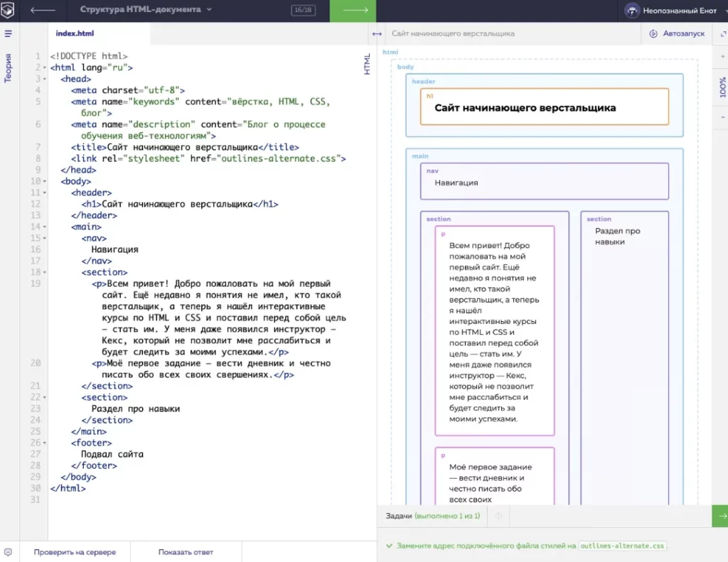Viewport: 728px width, 562px height.
Task: Click the green forward arrow to proceed
Action: pos(353,10)
